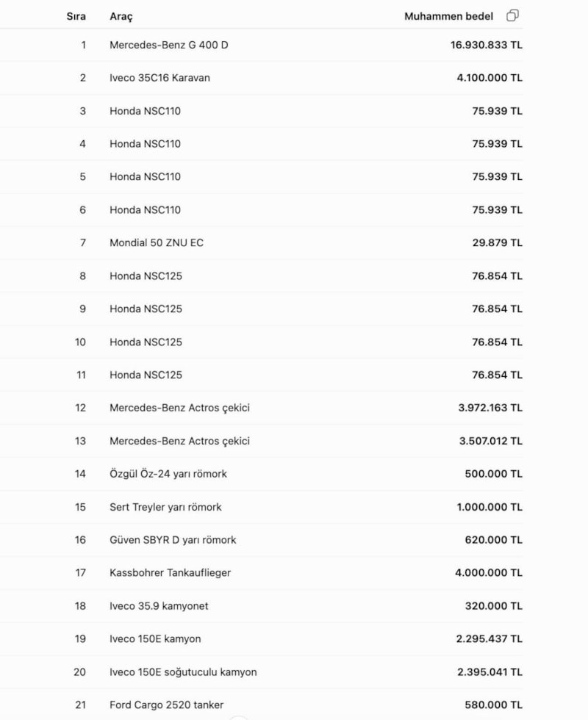Select the Mercedes-Benz G 400 D row
588x720 pixels.
click(262, 45)
